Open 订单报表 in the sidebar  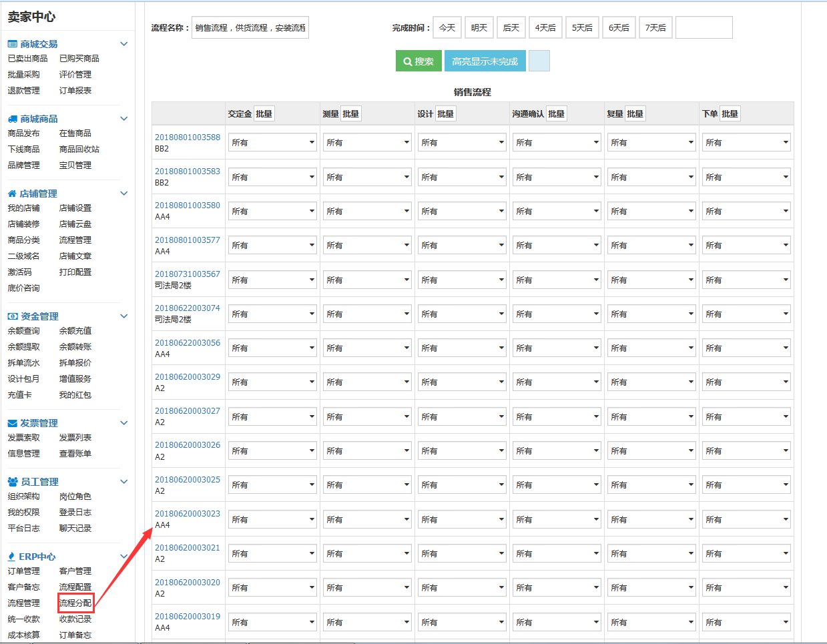click(75, 91)
